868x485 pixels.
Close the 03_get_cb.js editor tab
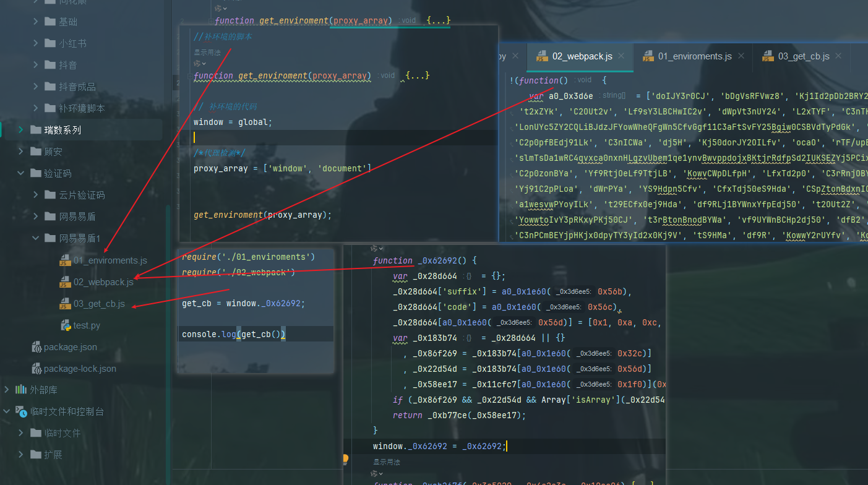point(839,56)
